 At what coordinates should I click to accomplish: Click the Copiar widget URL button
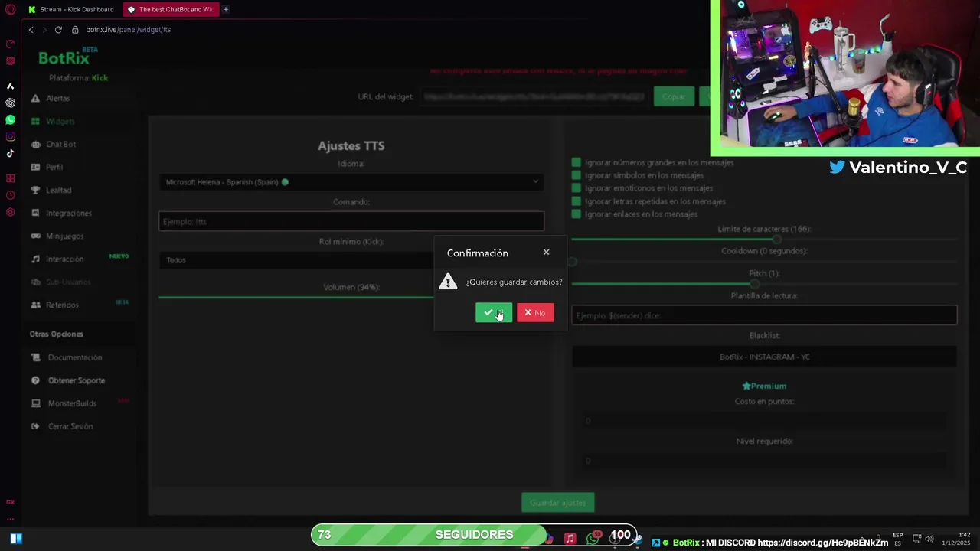click(674, 97)
